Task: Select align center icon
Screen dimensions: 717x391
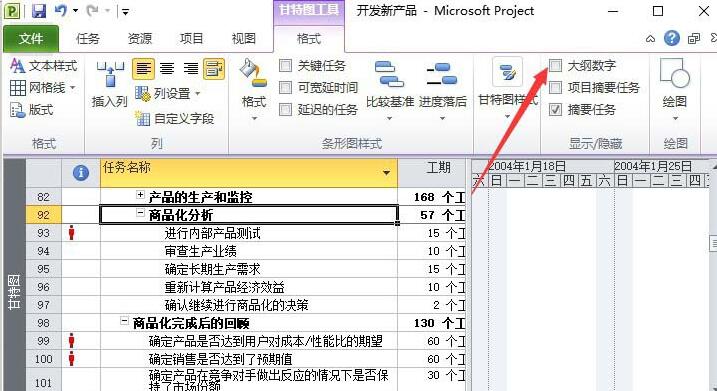Action: pyautogui.click(x=167, y=69)
